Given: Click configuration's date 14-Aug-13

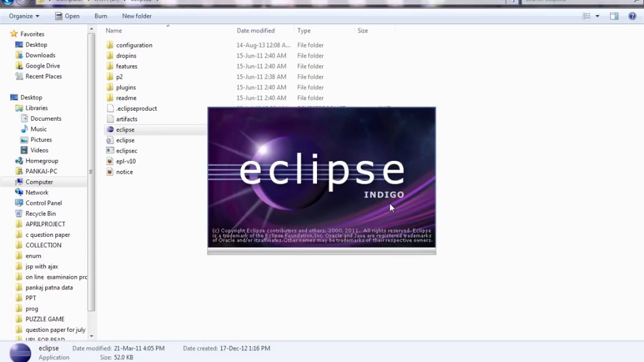Looking at the screenshot, I should (264, 45).
